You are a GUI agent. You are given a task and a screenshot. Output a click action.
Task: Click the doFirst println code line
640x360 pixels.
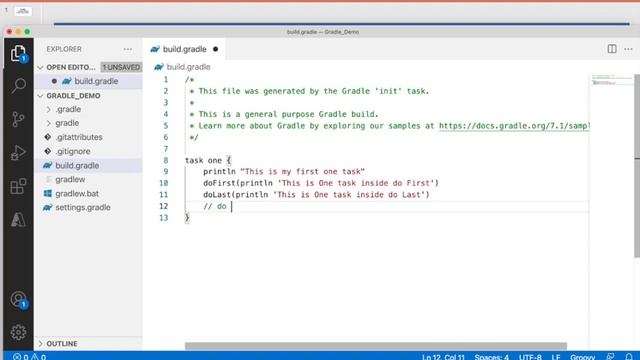(x=321, y=183)
